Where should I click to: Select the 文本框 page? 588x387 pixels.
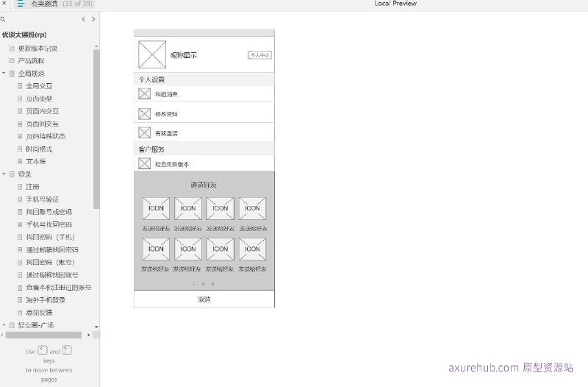point(35,161)
